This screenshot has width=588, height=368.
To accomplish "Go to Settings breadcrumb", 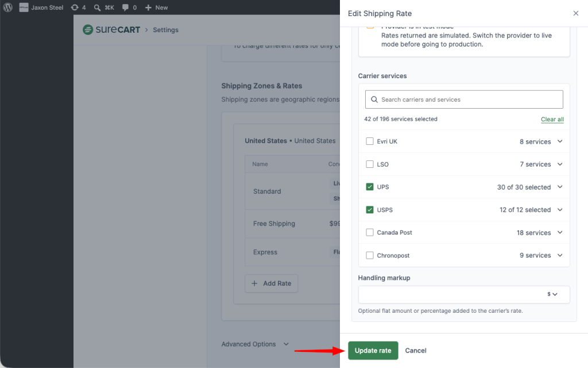I will [x=165, y=30].
